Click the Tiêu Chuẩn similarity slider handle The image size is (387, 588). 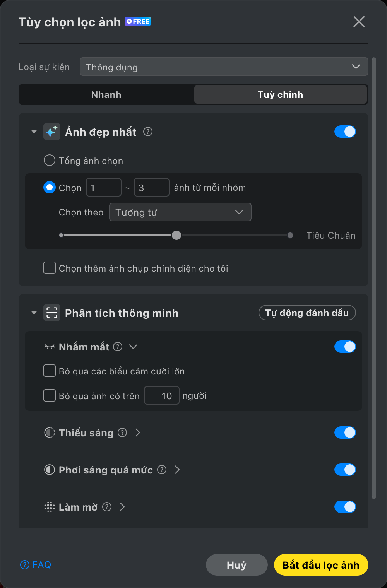(176, 235)
